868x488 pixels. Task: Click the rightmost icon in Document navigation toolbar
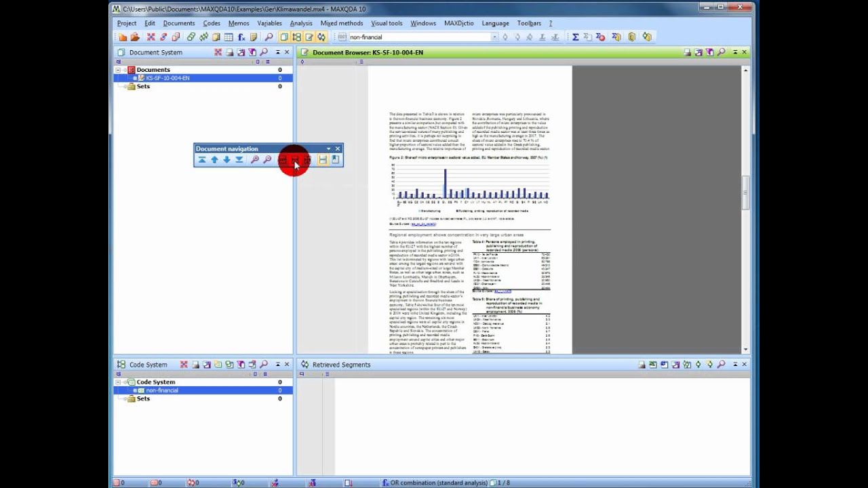[335, 160]
